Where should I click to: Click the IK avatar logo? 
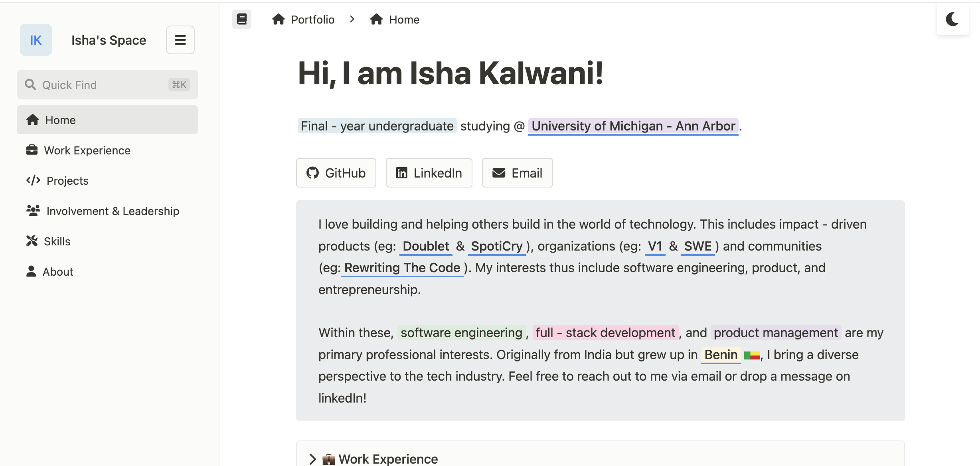click(x=36, y=40)
